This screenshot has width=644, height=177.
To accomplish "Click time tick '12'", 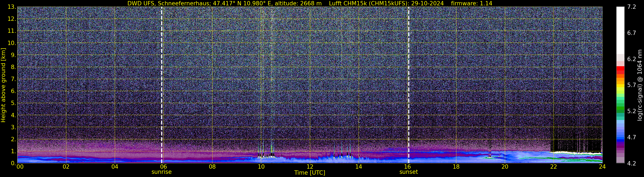I will click(310, 167).
